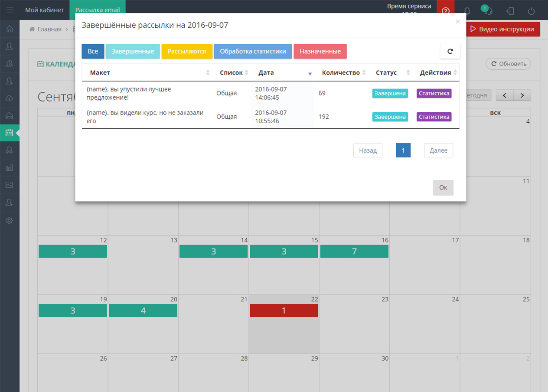Toggle the hamburger menu icon
548x392 pixels.
(10, 10)
